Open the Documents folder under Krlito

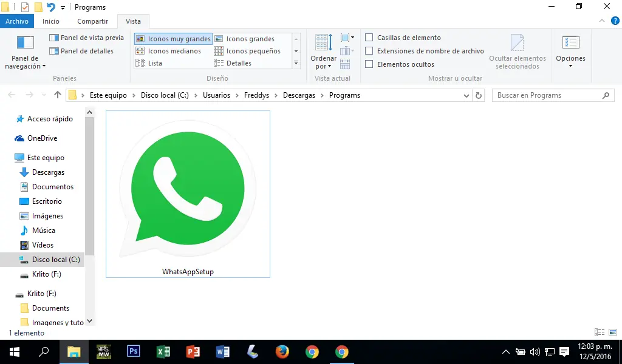point(45,308)
